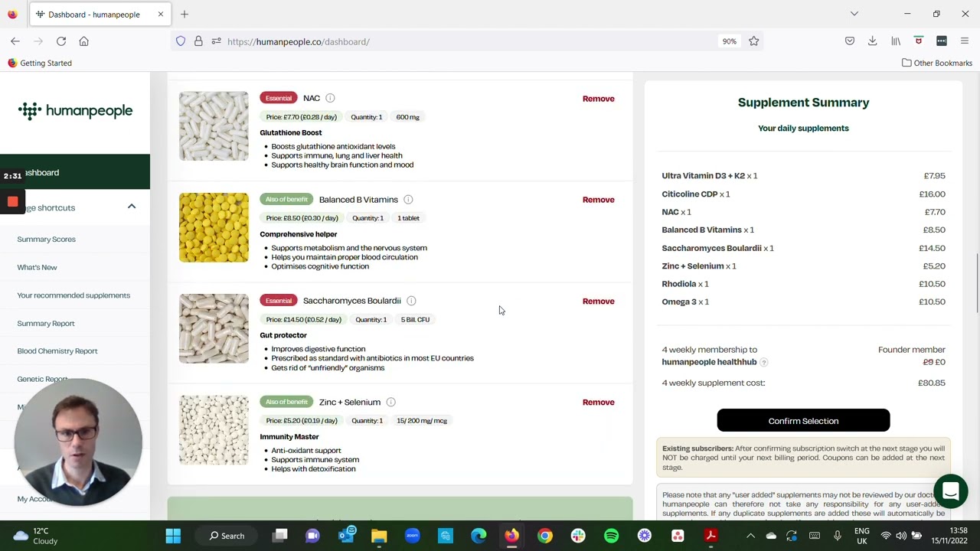Viewport: 980px width, 551px height.
Task: Open Summary Report shortcut
Action: (46, 323)
